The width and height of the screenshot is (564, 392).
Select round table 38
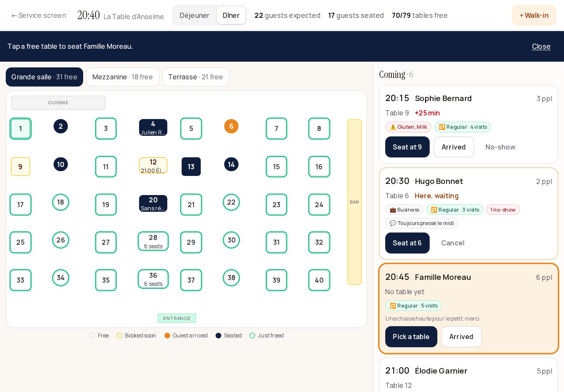pos(231,278)
